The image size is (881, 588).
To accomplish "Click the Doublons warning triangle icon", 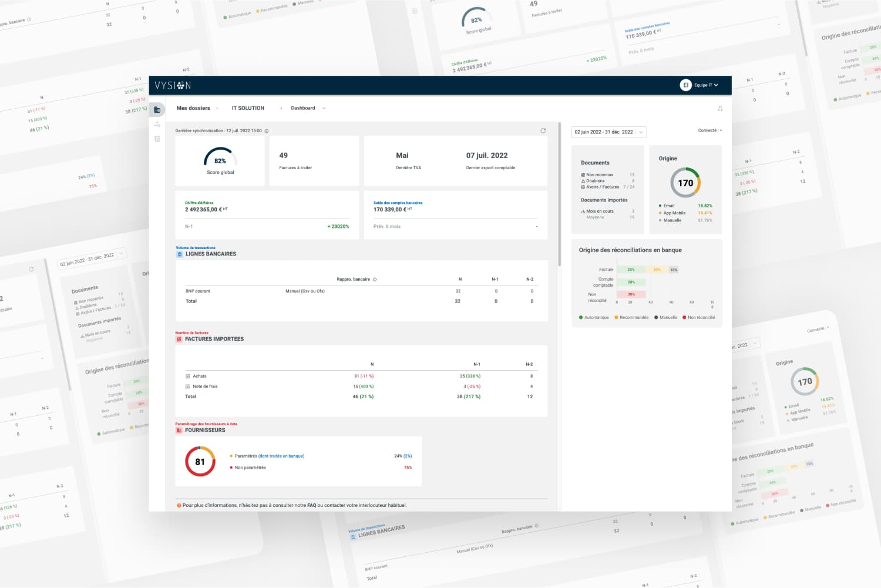I will click(x=583, y=181).
